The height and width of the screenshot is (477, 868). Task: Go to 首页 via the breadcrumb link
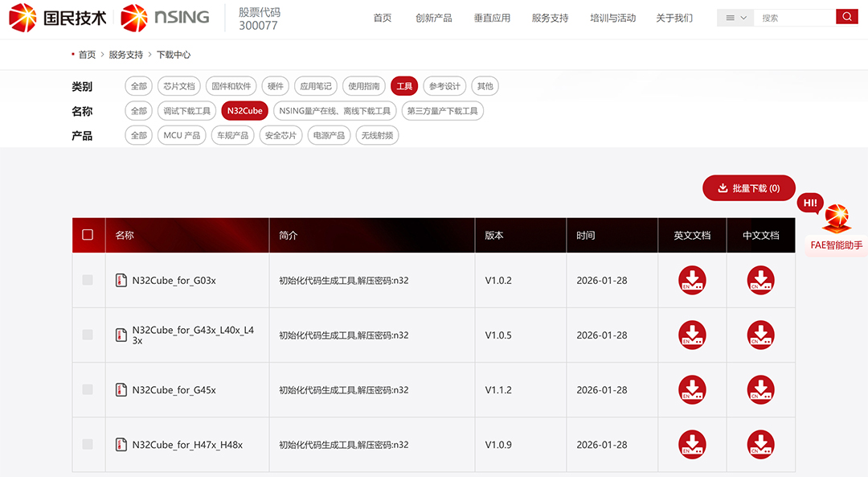point(86,55)
